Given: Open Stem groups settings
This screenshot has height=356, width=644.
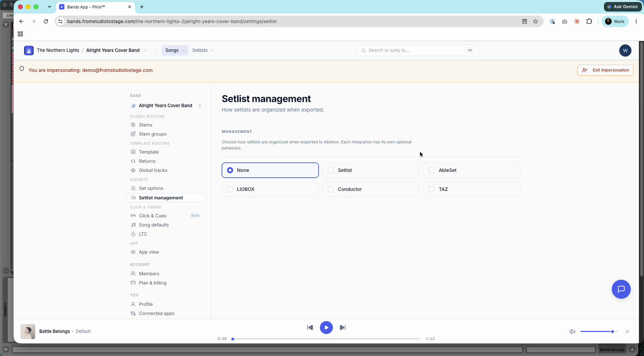Looking at the screenshot, I should point(166,134).
